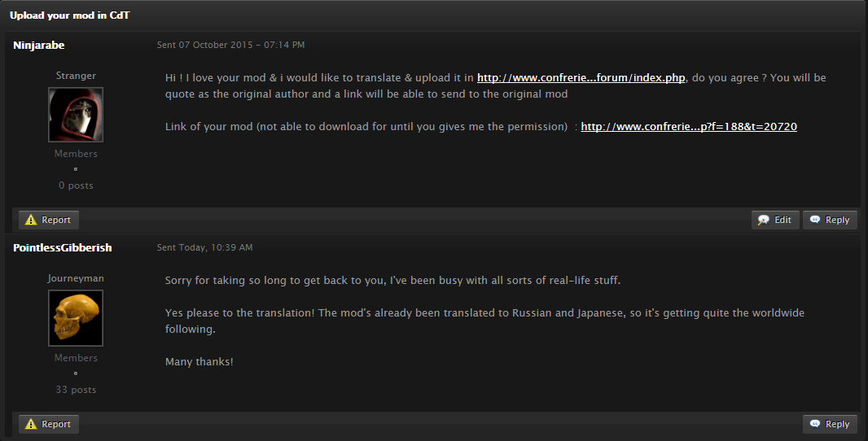The height and width of the screenshot is (441, 868).
Task: Click the Stranger rank label
Action: [76, 76]
